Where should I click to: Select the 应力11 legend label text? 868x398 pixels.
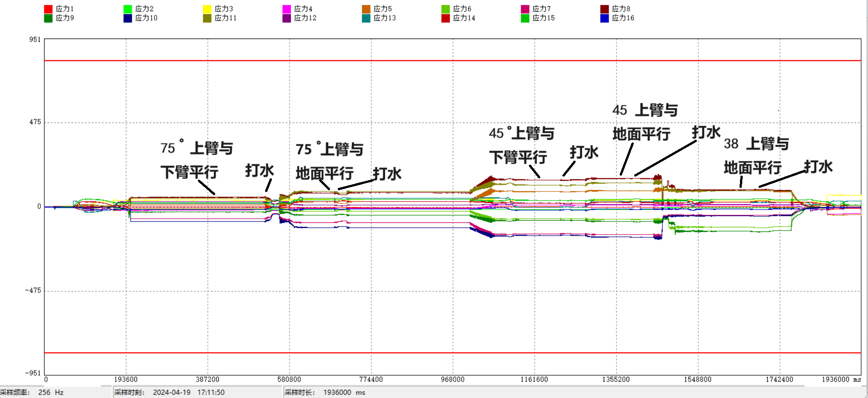pos(225,18)
